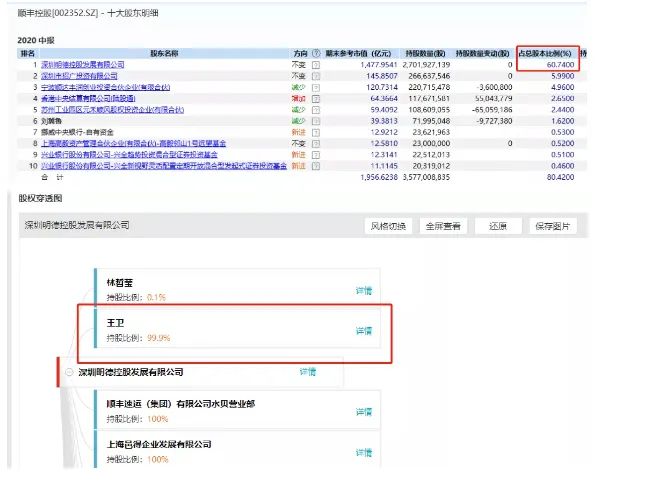
Task: Select the 顺丰速运（集团）有限公司水贝营业部 node
Action: pyautogui.click(x=237, y=410)
